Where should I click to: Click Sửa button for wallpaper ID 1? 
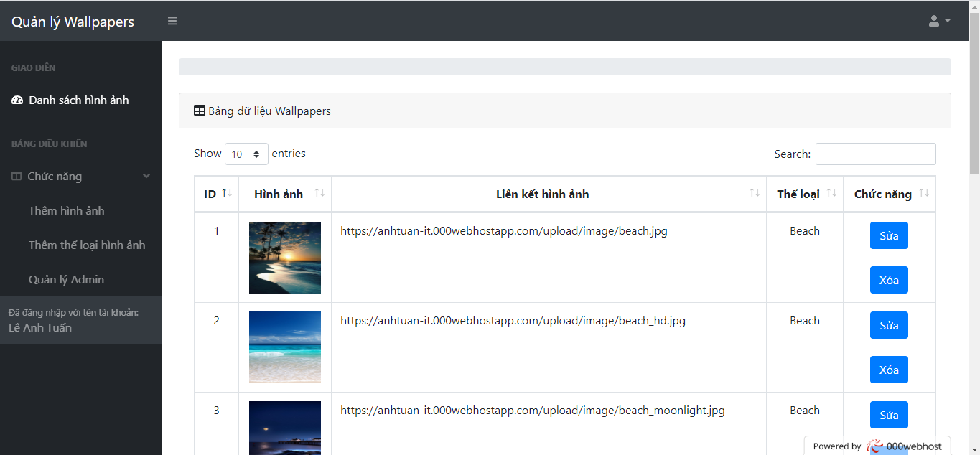[889, 235]
